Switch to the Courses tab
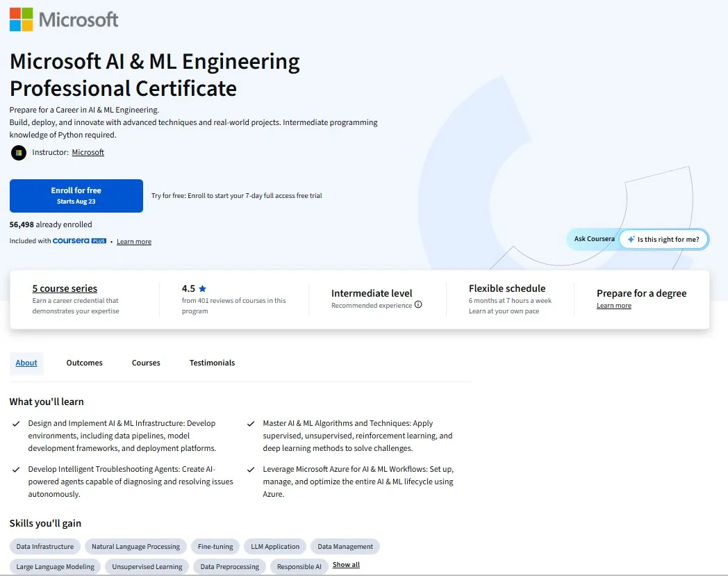This screenshot has width=728, height=576. click(x=146, y=363)
